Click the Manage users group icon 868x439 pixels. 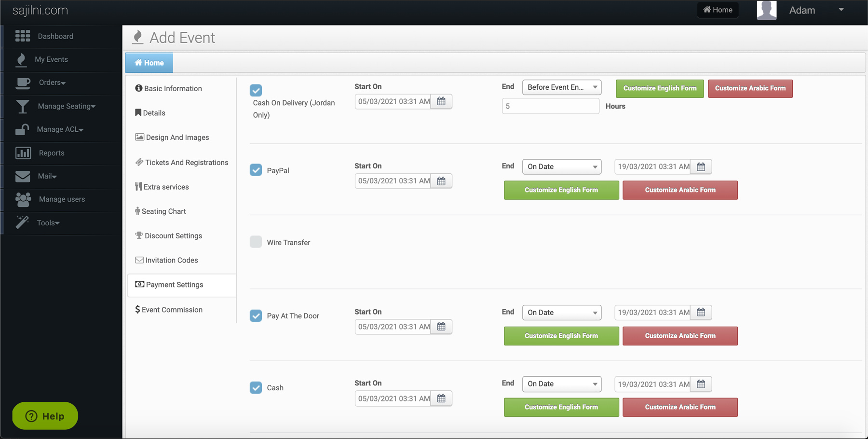(23, 199)
